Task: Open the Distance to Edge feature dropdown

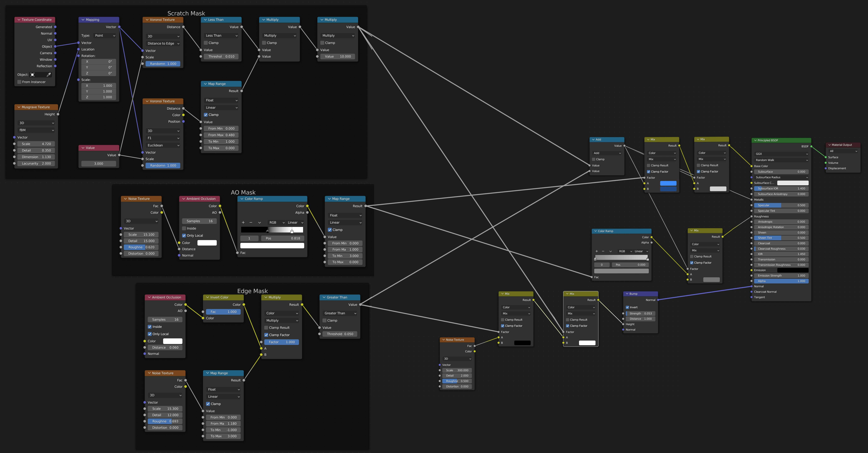Action: click(163, 43)
